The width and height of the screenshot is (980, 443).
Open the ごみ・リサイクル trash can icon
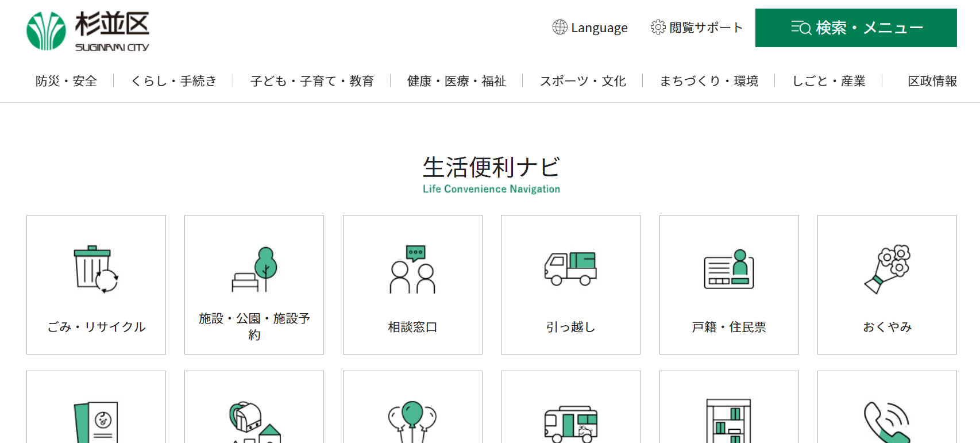coord(96,269)
